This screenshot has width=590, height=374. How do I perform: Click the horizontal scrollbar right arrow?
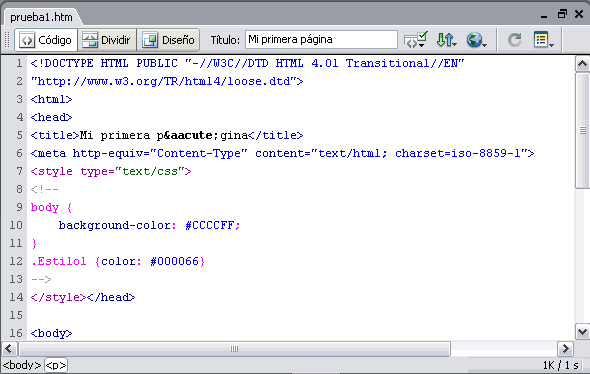(x=565, y=349)
